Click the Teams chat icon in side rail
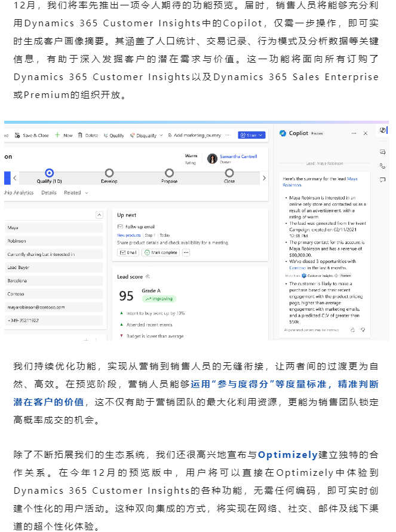The image size is (396, 532). pyautogui.click(x=383, y=152)
